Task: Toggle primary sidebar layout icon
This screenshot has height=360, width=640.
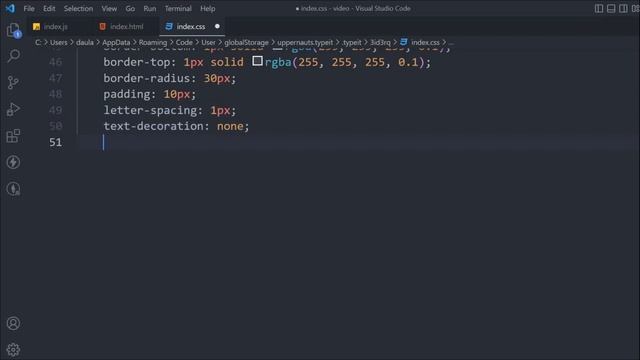Action: click(599, 9)
